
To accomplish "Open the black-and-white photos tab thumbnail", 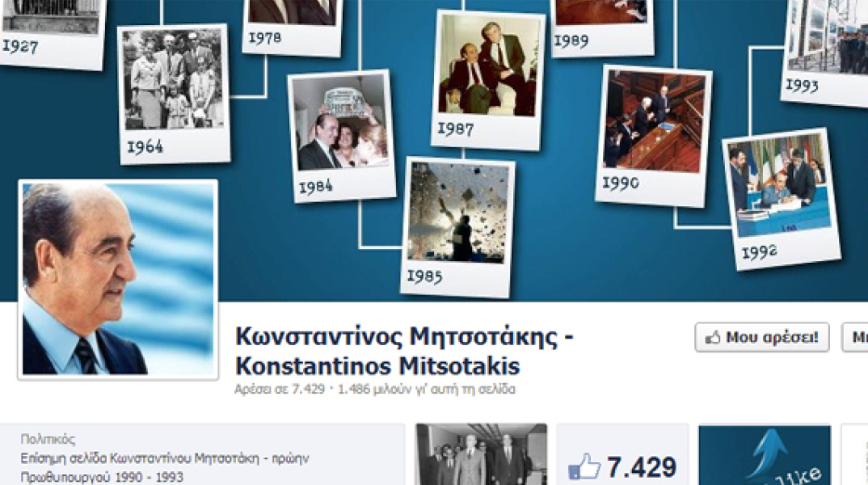I will pos(481,454).
